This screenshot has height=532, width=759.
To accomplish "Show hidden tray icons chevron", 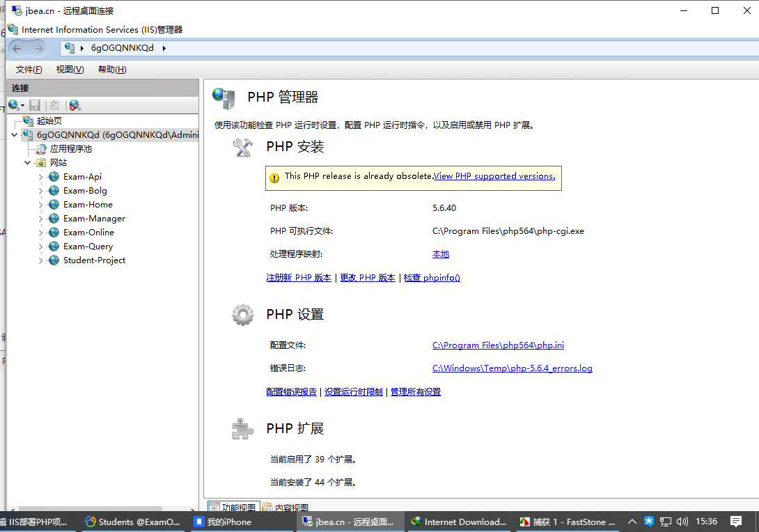I will [x=632, y=522].
